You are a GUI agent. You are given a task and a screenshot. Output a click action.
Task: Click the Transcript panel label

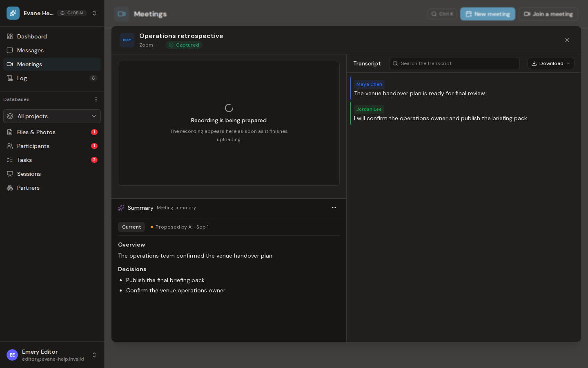[367, 63]
